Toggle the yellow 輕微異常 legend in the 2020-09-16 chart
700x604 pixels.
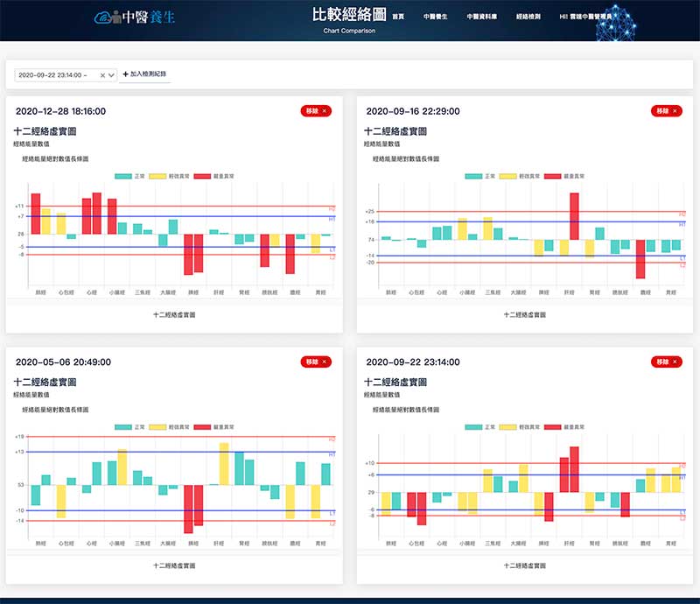coord(520,177)
